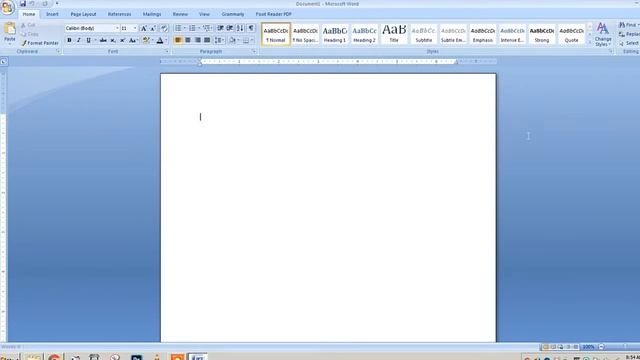Toggle Strikethrough formatting
The height and width of the screenshot is (360, 640).
[103, 40]
